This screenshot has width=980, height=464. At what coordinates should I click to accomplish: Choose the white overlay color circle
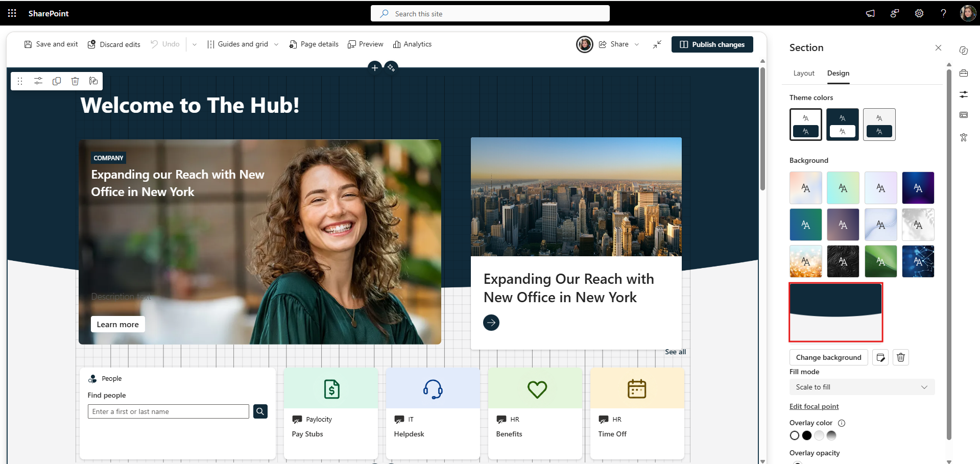point(795,435)
